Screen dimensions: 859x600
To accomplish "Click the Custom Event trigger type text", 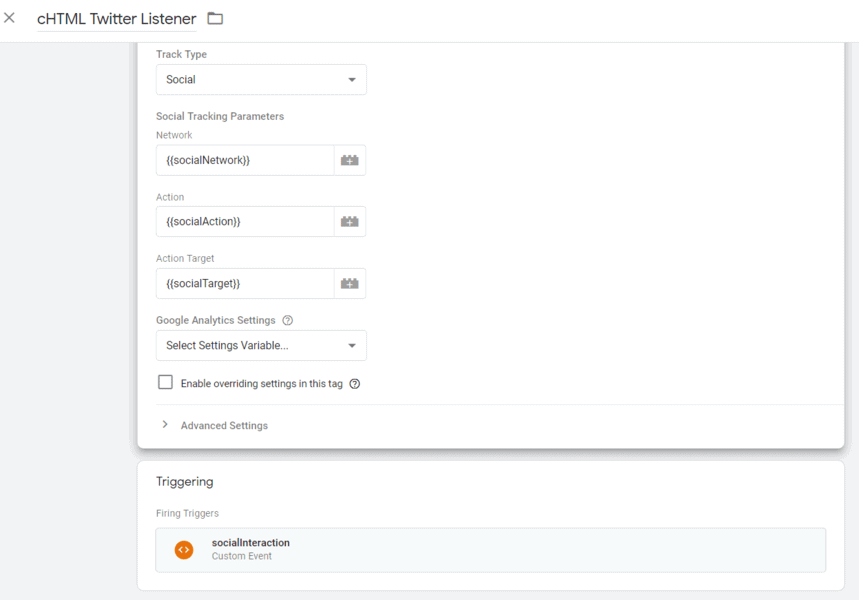I will 241,556.
